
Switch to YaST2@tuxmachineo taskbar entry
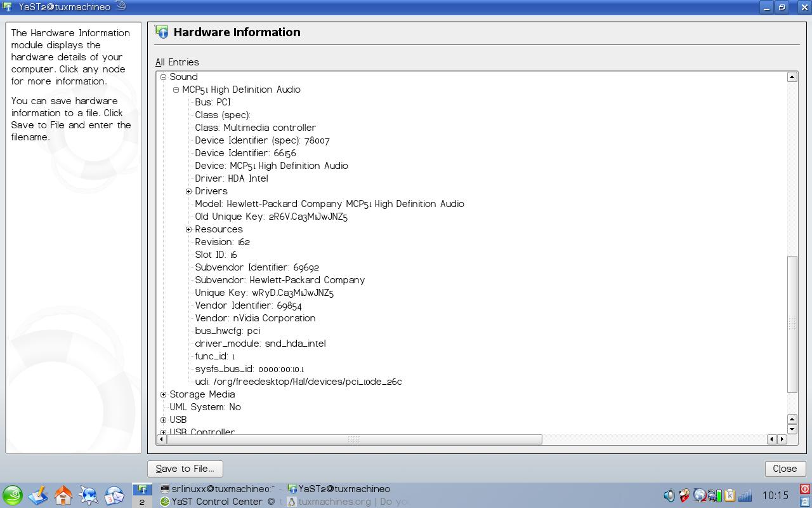point(339,489)
